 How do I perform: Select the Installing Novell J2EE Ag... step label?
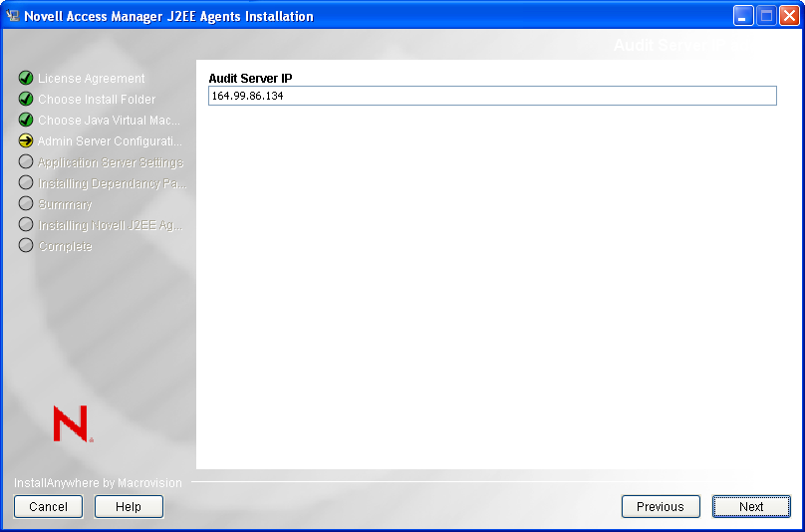(111, 225)
